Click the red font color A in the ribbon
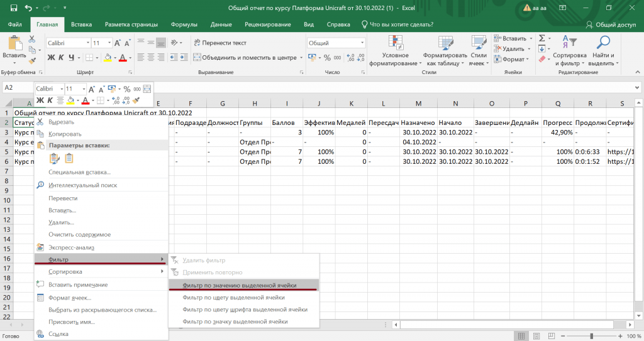The image size is (644, 341). (x=123, y=57)
